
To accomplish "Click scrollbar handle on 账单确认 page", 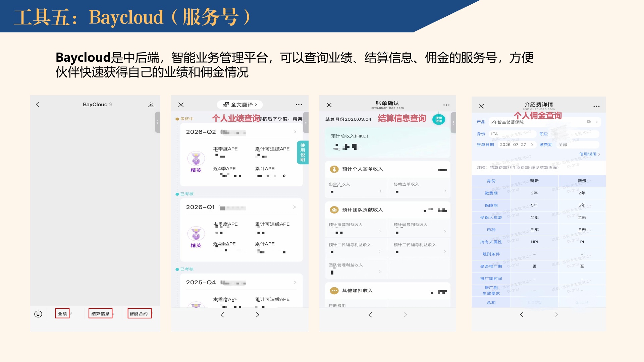I will tap(453, 123).
